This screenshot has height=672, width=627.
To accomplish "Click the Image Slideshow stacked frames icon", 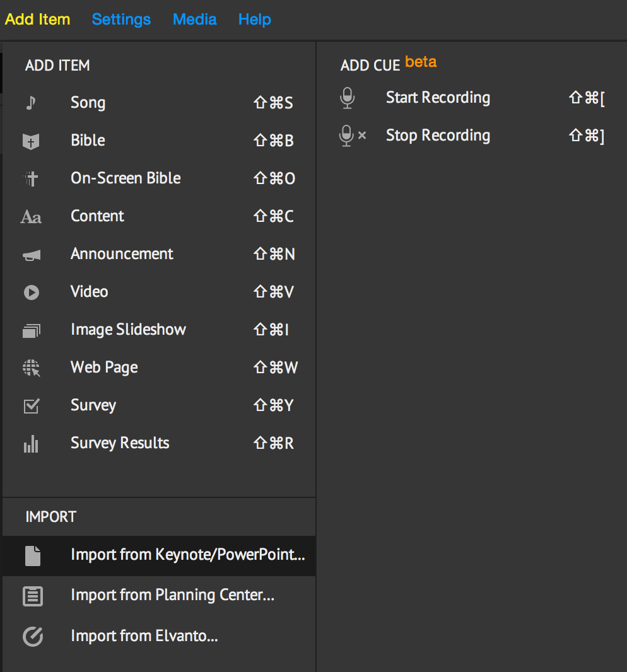I will coord(32,330).
